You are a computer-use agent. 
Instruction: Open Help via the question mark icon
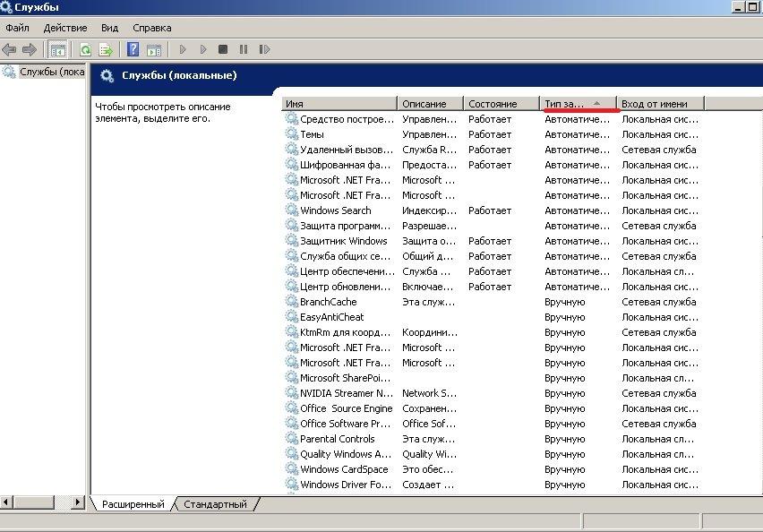tap(133, 49)
